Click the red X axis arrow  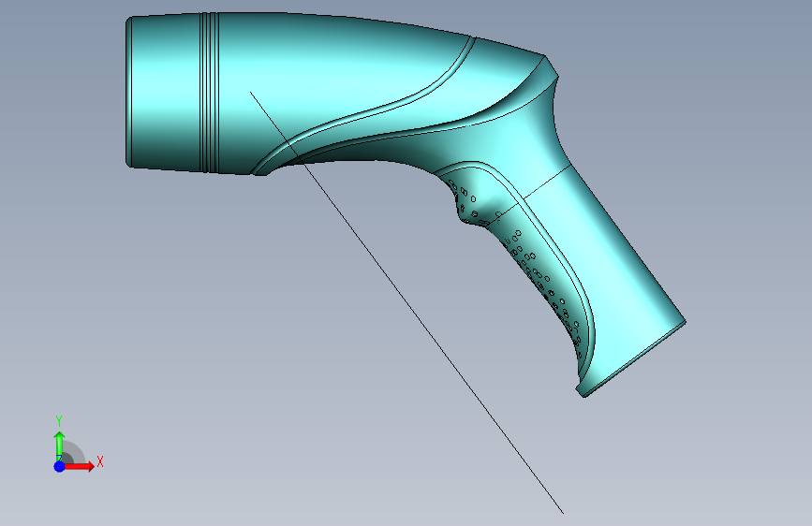(x=79, y=466)
